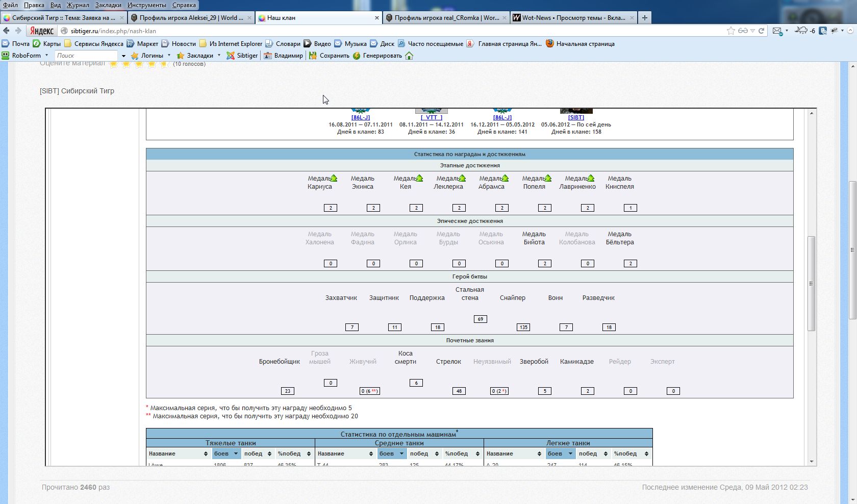Click the fifth rating star

(x=164, y=64)
